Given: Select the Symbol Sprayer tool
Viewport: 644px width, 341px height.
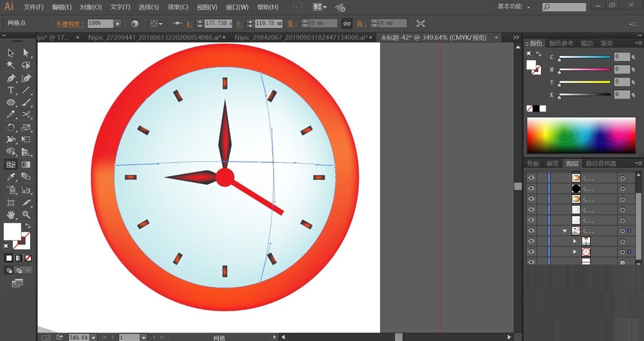Looking at the screenshot, I should point(11,190).
